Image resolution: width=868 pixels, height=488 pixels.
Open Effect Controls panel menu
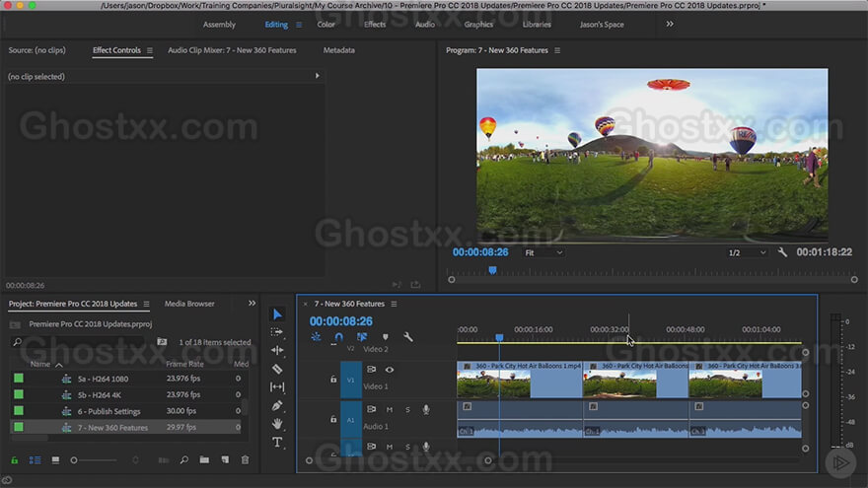[150, 50]
